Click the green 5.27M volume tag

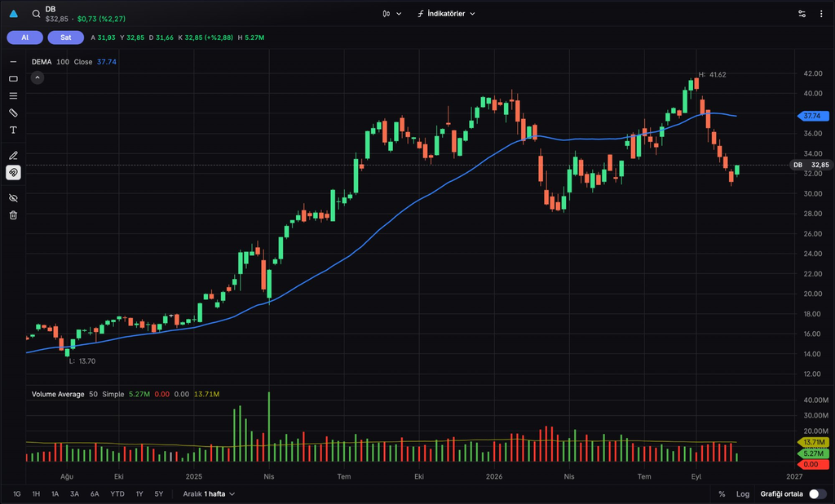click(813, 453)
